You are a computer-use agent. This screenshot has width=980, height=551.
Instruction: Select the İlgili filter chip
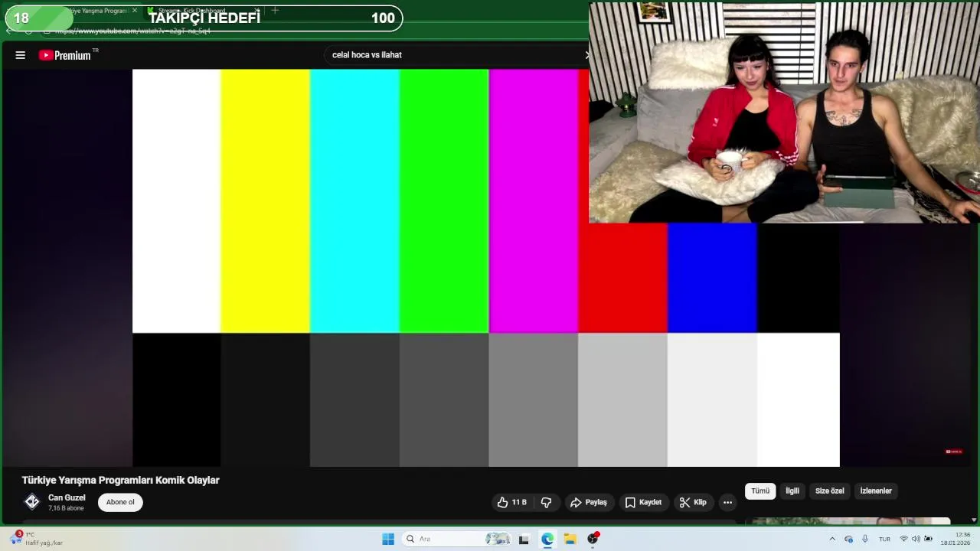point(792,491)
